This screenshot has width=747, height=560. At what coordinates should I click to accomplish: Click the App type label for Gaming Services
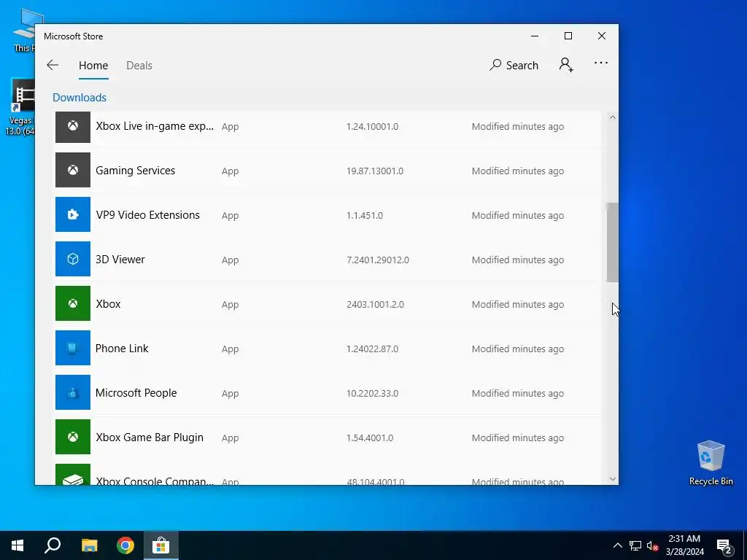point(230,171)
